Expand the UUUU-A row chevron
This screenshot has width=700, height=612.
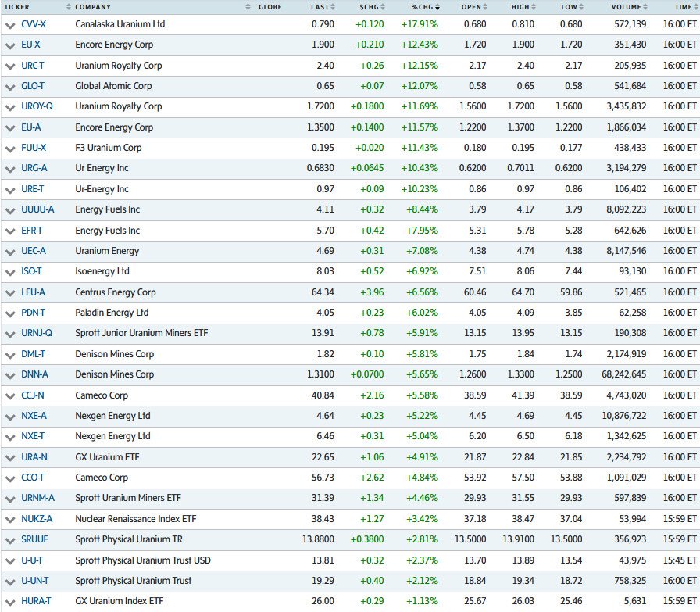coord(10,211)
